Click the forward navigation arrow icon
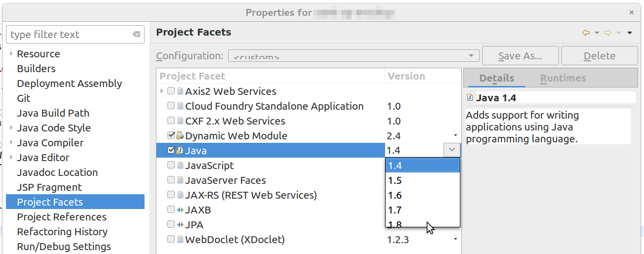Screen dimensions: 644x254 point(608,33)
